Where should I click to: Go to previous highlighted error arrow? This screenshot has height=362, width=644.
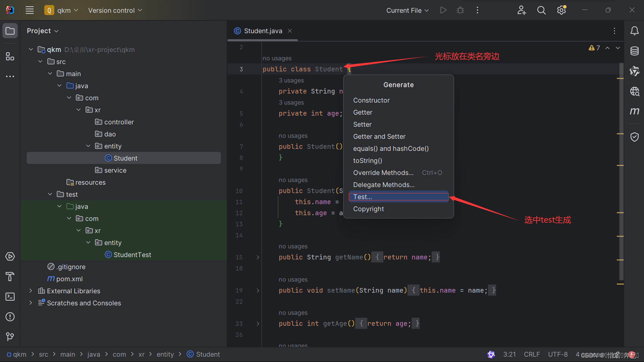pyautogui.click(x=607, y=48)
